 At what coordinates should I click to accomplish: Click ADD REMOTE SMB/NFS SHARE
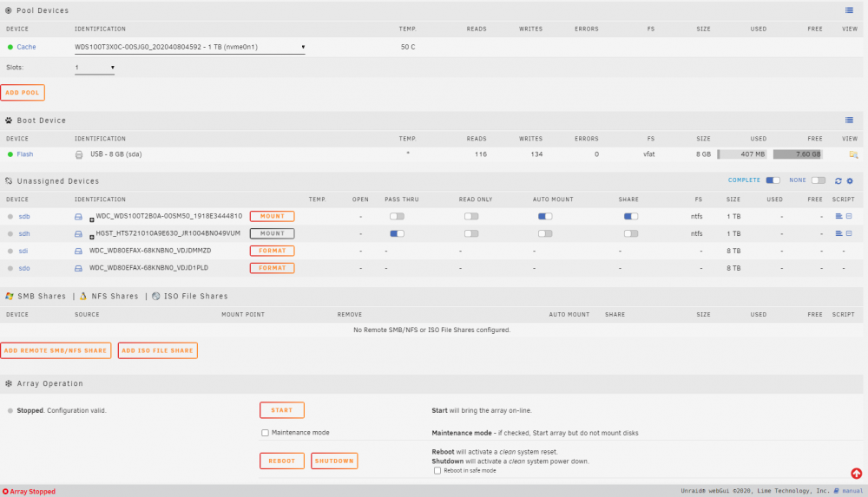pos(56,350)
